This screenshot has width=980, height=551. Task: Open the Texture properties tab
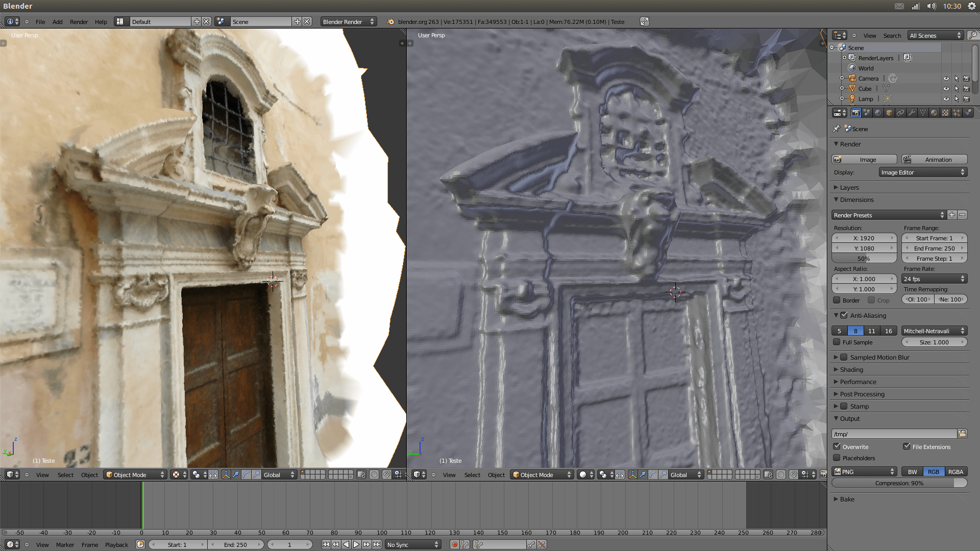pyautogui.click(x=945, y=113)
